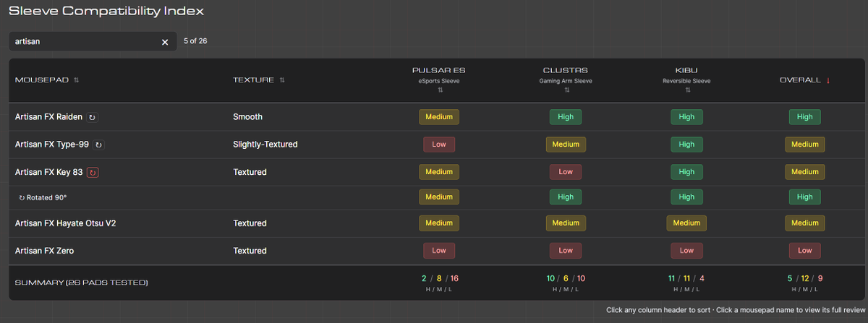
Task: Click the CLUSTRS column header
Action: pyautogui.click(x=566, y=70)
